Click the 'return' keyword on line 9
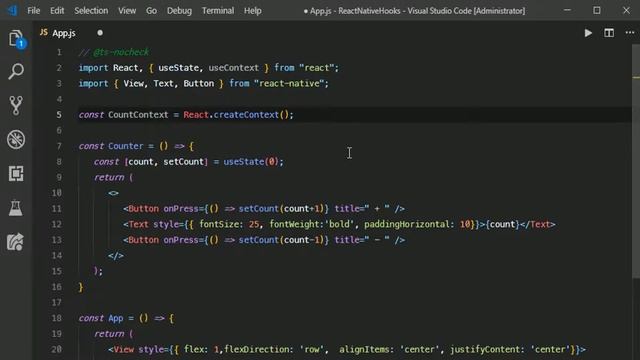Screen dimensions: 640x360 point(109,177)
